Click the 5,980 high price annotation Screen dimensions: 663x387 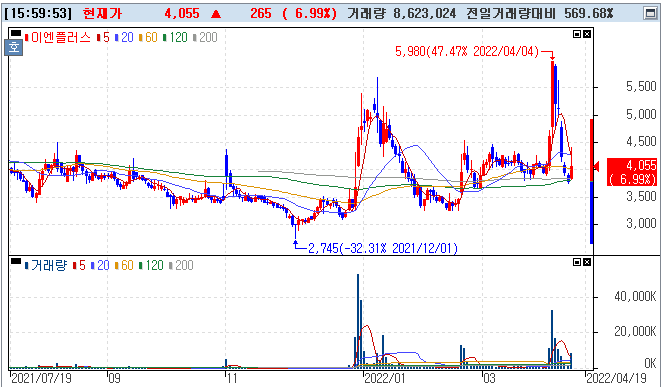tap(467, 52)
